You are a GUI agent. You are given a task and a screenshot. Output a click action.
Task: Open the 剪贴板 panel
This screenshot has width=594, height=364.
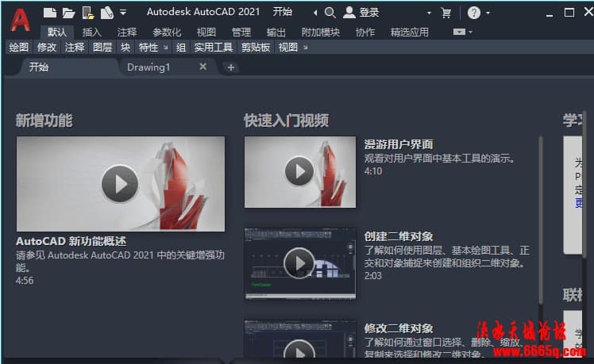point(256,48)
